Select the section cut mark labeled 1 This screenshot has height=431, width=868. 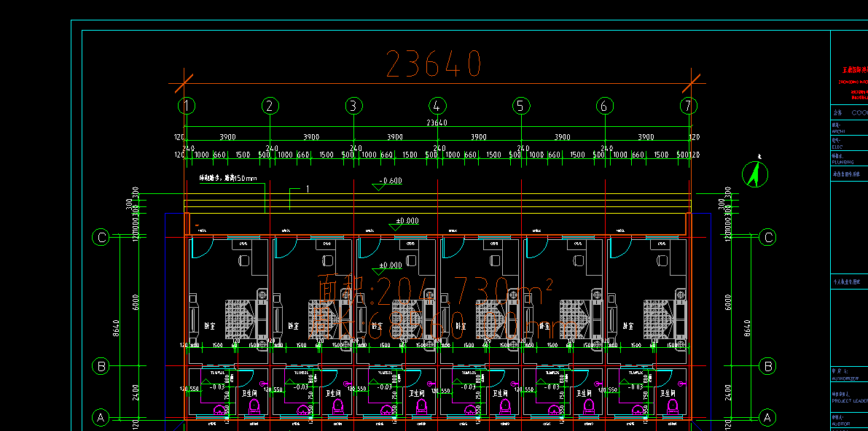click(299, 198)
